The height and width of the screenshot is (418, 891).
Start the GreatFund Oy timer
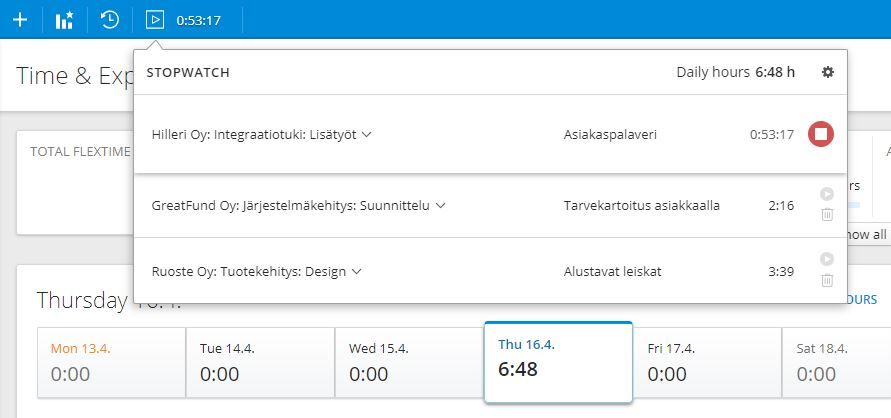[x=826, y=195]
